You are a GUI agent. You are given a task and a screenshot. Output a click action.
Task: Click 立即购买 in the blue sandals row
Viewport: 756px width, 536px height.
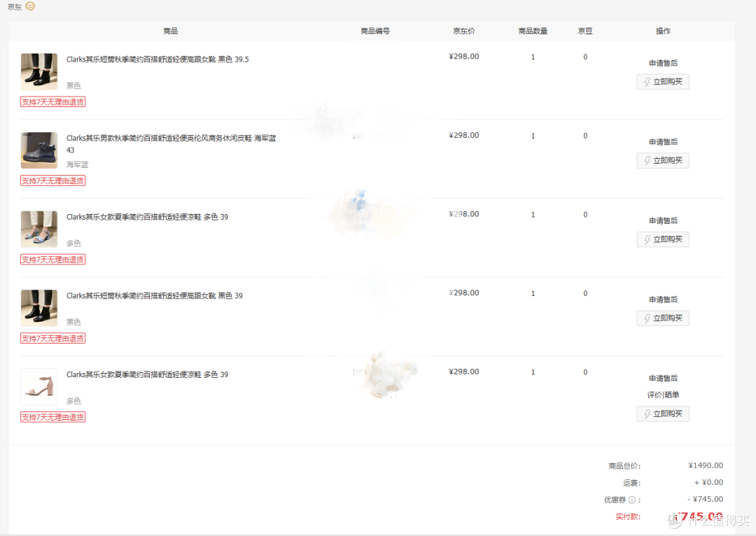pyautogui.click(x=662, y=239)
